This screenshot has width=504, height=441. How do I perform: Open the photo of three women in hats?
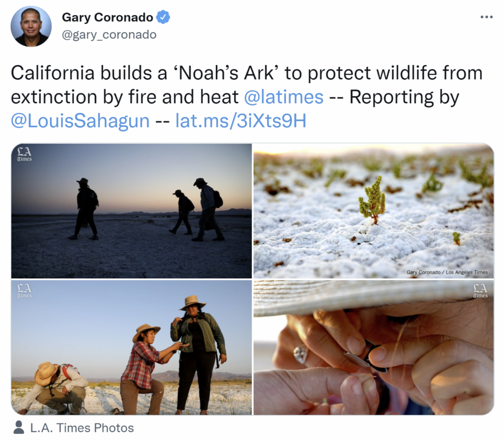pyautogui.click(x=131, y=347)
